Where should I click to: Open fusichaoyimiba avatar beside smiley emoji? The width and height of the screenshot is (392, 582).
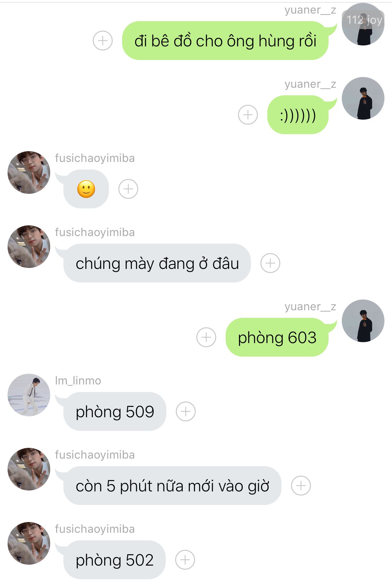click(x=29, y=172)
